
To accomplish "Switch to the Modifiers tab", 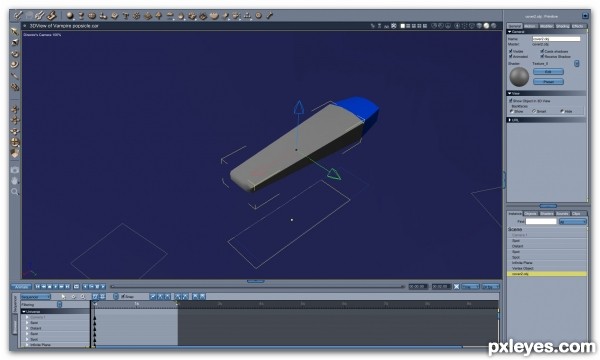I will coord(546,26).
